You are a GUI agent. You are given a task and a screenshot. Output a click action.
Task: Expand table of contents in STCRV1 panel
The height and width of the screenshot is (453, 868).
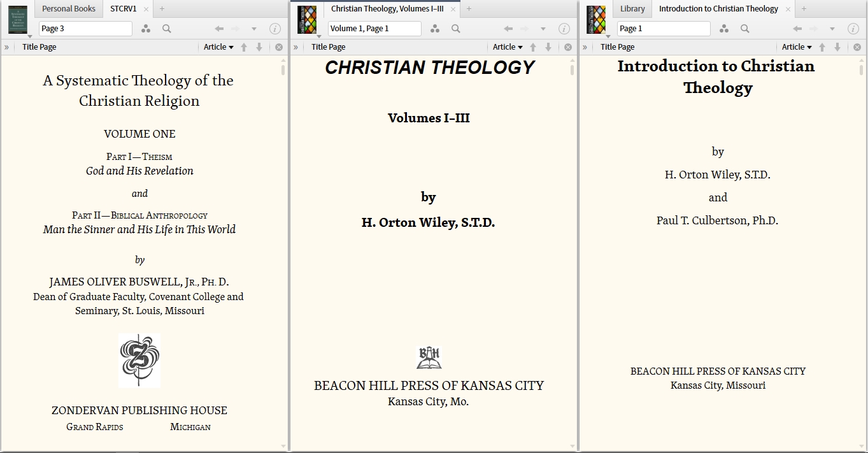pyautogui.click(x=6, y=47)
